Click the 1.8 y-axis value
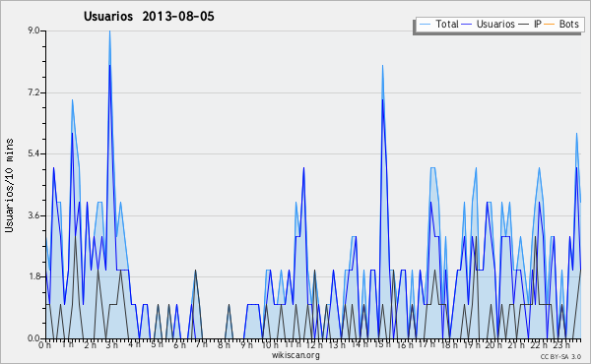 pyautogui.click(x=34, y=277)
